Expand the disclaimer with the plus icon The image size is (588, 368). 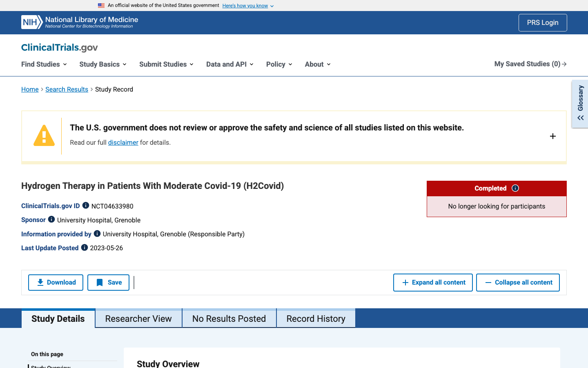(553, 136)
